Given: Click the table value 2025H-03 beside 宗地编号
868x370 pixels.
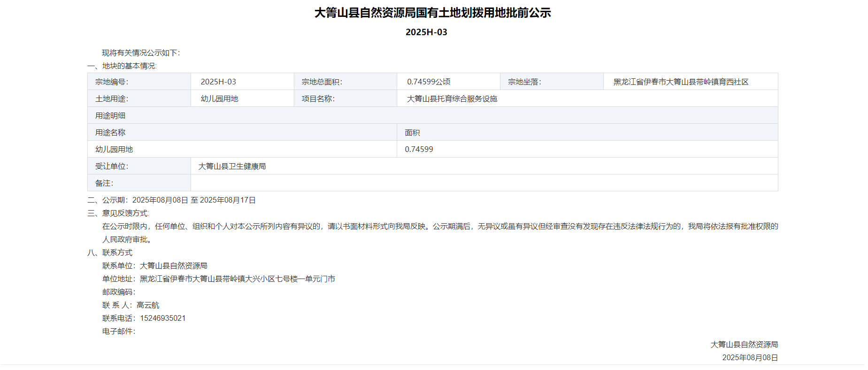Looking at the screenshot, I should [x=218, y=82].
